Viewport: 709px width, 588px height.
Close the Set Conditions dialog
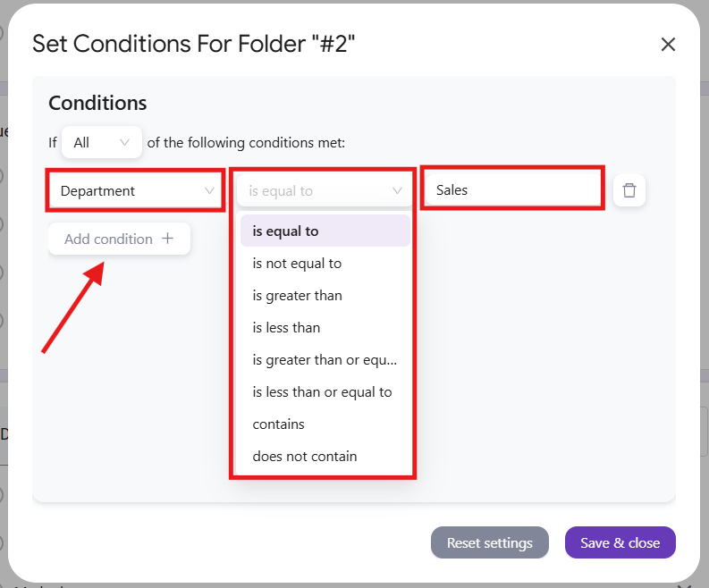pyautogui.click(x=668, y=45)
